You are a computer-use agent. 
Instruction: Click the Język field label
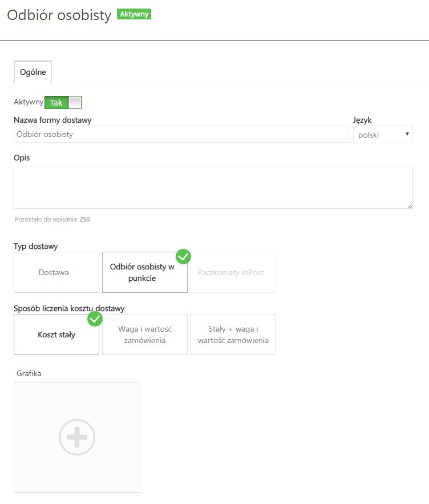362,120
